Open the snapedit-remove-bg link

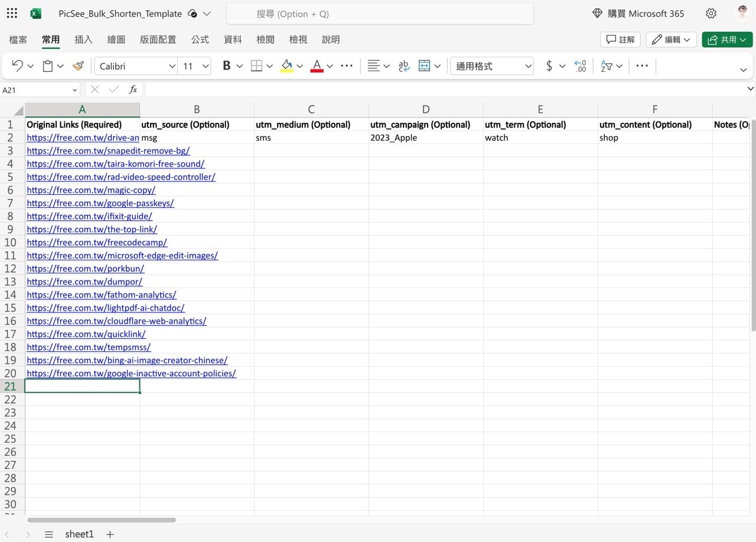point(108,151)
